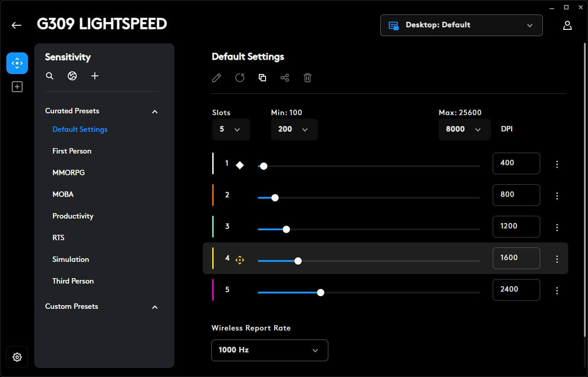This screenshot has height=377, width=588.
Task: Share the preset with the share icon
Action: [x=285, y=78]
